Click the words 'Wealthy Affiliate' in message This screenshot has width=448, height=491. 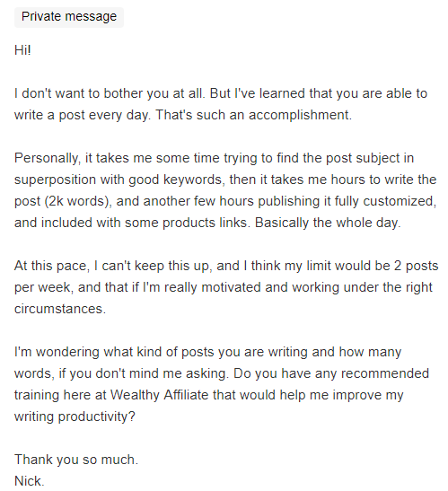click(159, 395)
